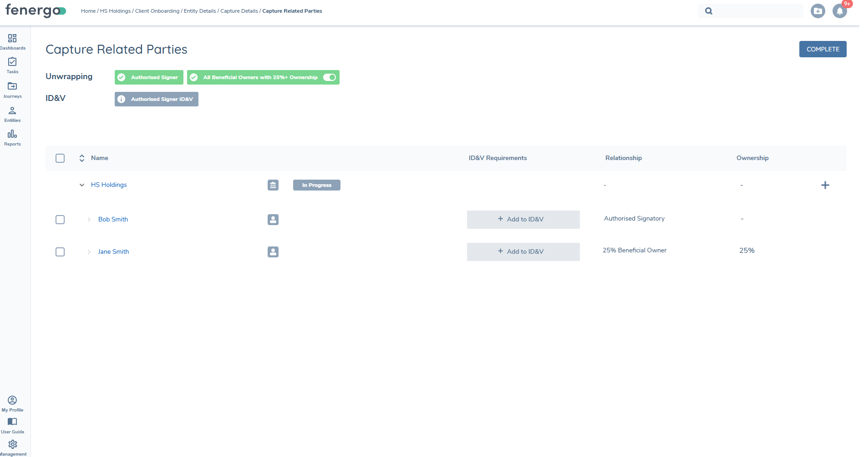Navigate to Entity Details breadcrumb
This screenshot has width=868, height=457.
(200, 11)
